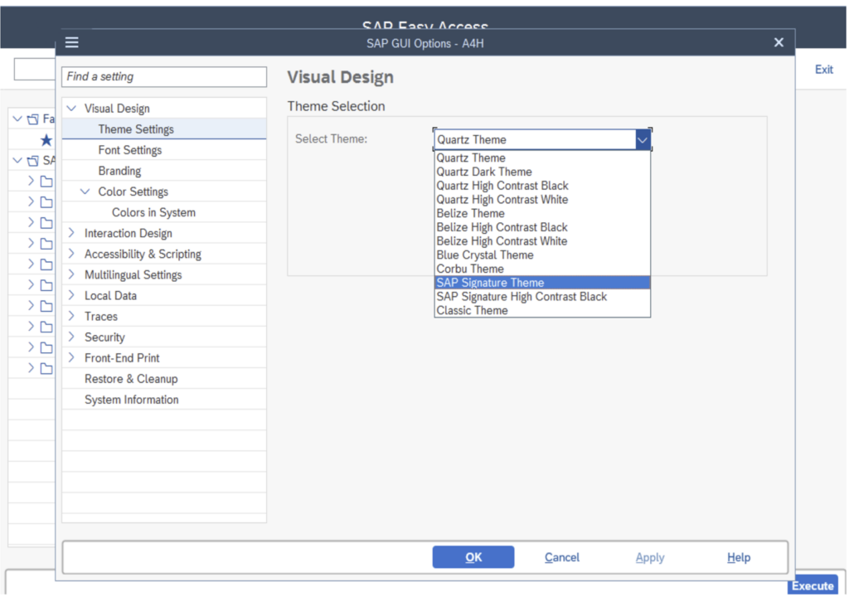Screen dimensions: 849x616
Task: Open the hamburger menu in SAP GUI Options
Action: (72, 42)
